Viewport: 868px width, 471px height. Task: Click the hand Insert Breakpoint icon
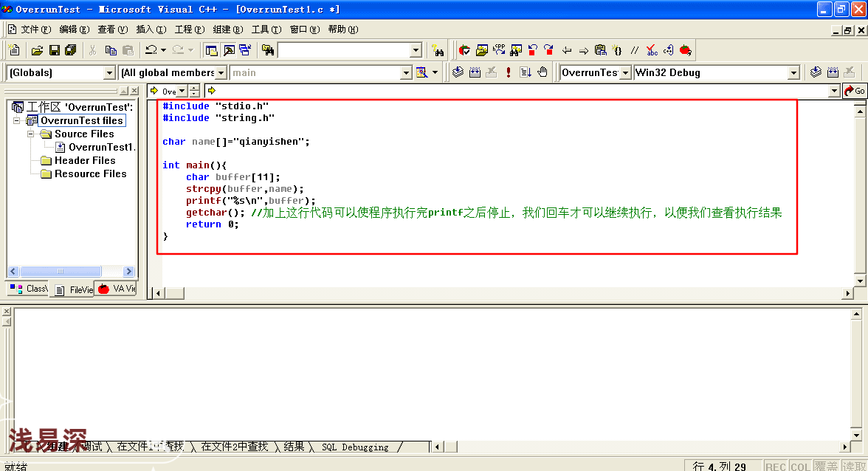[542, 72]
